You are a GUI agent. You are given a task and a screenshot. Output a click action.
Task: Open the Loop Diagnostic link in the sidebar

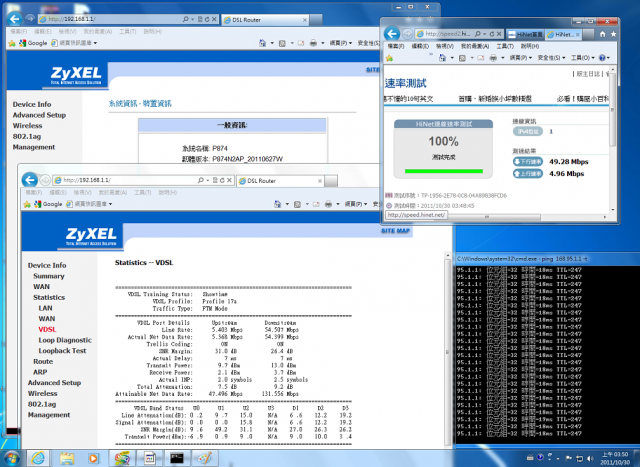(65, 340)
